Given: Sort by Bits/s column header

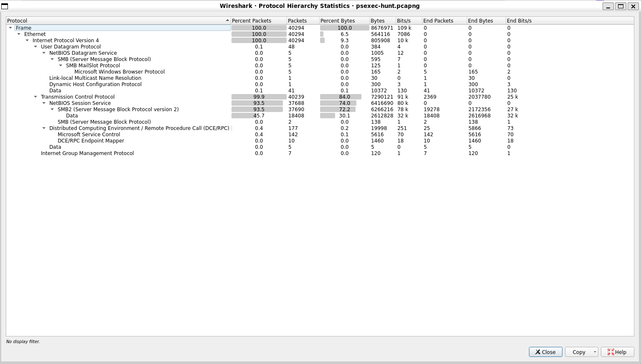Looking at the screenshot, I should tap(409, 20).
